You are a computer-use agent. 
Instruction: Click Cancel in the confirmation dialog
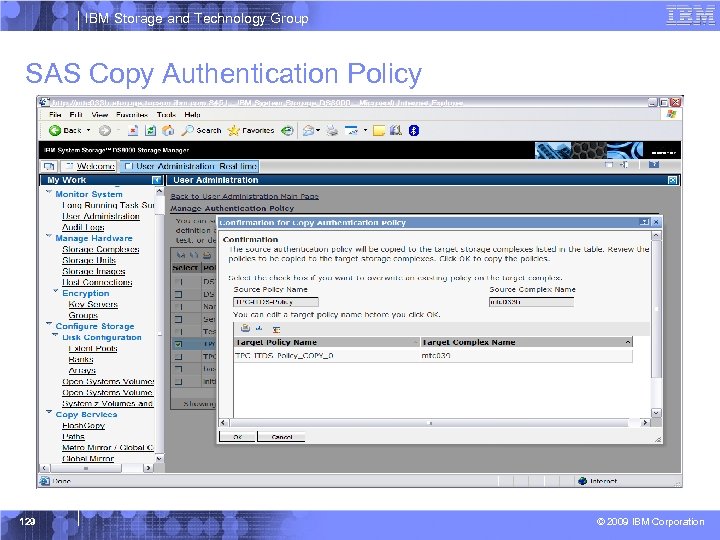(x=281, y=437)
